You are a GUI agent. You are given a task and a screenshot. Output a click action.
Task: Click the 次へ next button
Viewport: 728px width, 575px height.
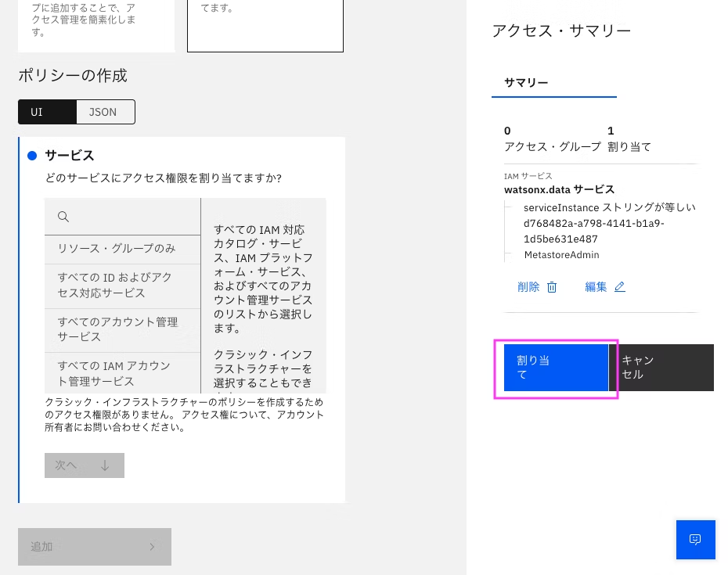tap(85, 465)
